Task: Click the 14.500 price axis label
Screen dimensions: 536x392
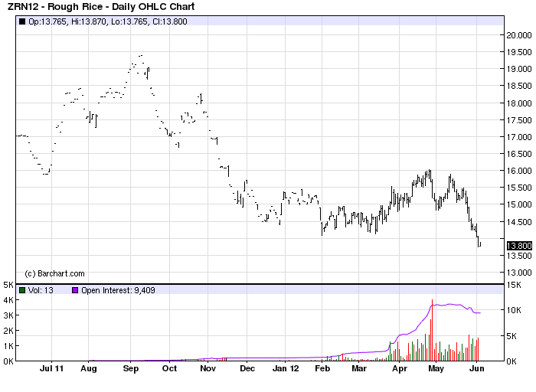Action: coord(519,222)
